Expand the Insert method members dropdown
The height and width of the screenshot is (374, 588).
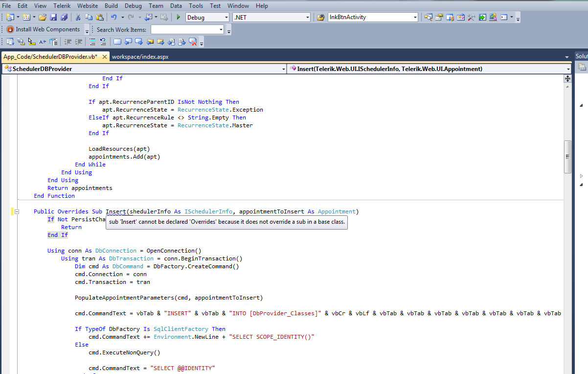567,69
